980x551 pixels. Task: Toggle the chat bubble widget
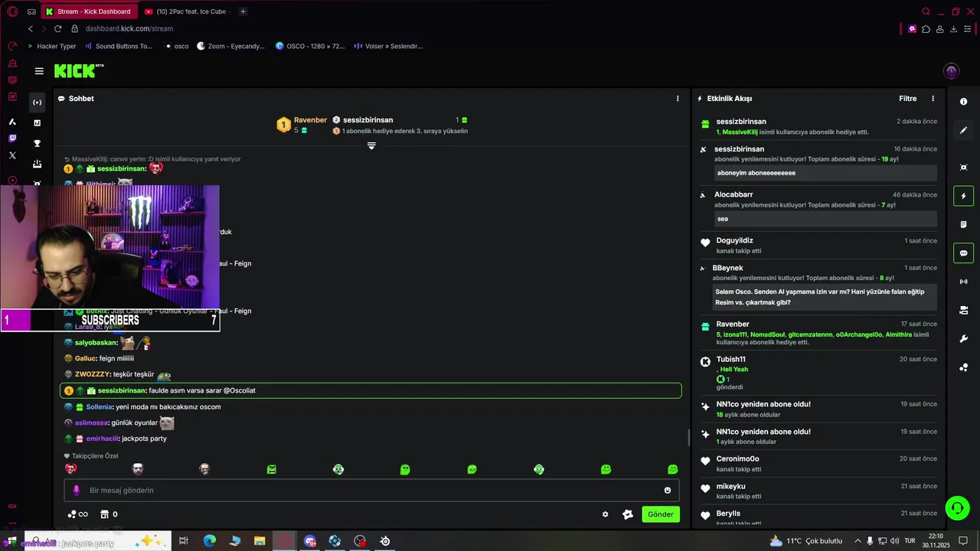pos(964,253)
